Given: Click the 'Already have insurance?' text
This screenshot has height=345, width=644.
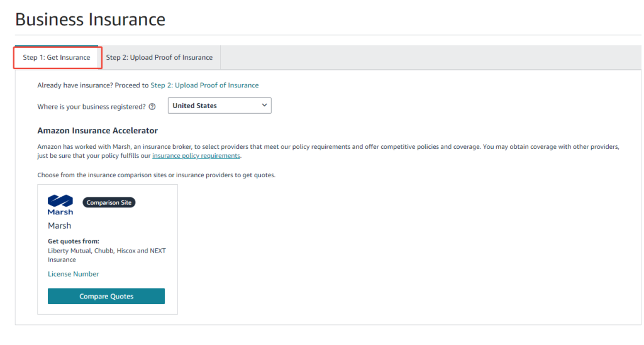Looking at the screenshot, I should click(75, 85).
